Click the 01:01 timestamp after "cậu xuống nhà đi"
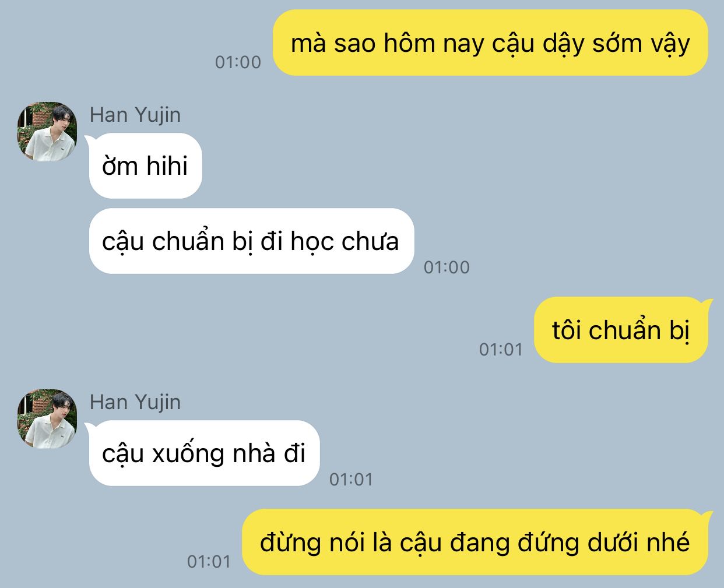This screenshot has height=588, width=724. click(x=351, y=479)
